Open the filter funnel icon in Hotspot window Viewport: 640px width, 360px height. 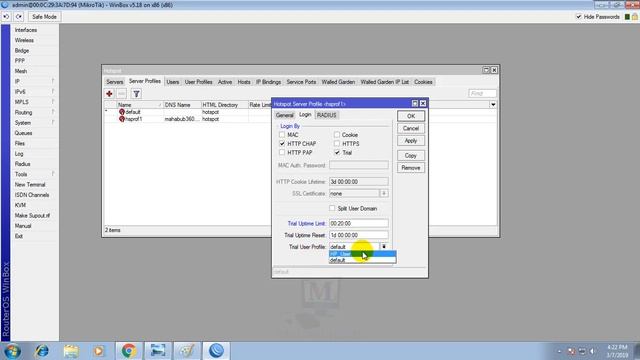coord(136,94)
